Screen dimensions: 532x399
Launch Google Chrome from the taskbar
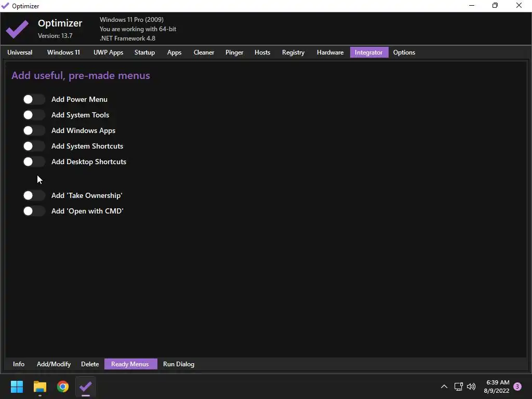[63, 387]
